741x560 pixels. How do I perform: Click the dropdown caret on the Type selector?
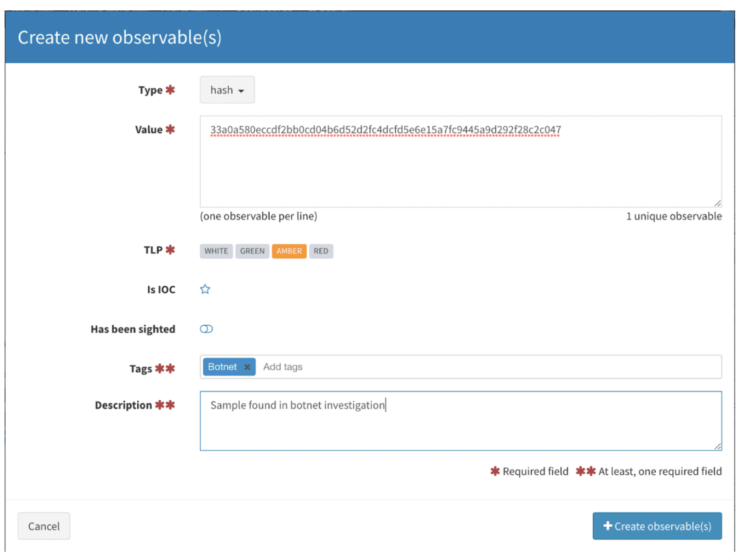[x=240, y=90]
